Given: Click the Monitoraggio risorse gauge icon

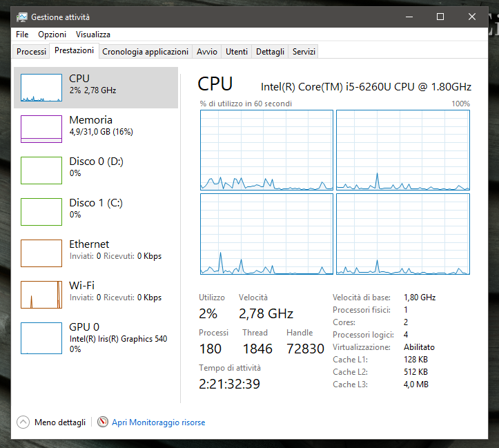Looking at the screenshot, I should coord(102,422).
